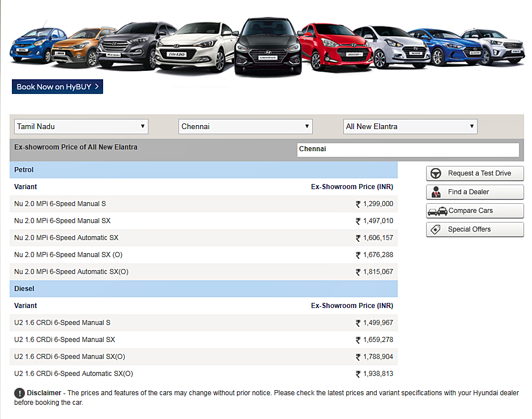
Task: Click Nu 2.0 MPi 6-Speed Manual SX (O)
Action: [x=68, y=255]
